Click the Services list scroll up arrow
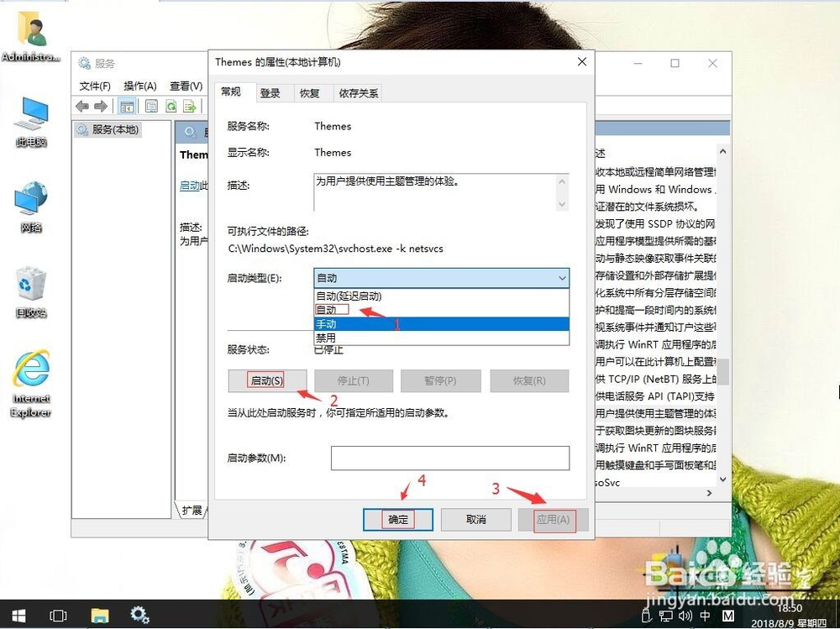The width and height of the screenshot is (840, 629). tap(722, 152)
